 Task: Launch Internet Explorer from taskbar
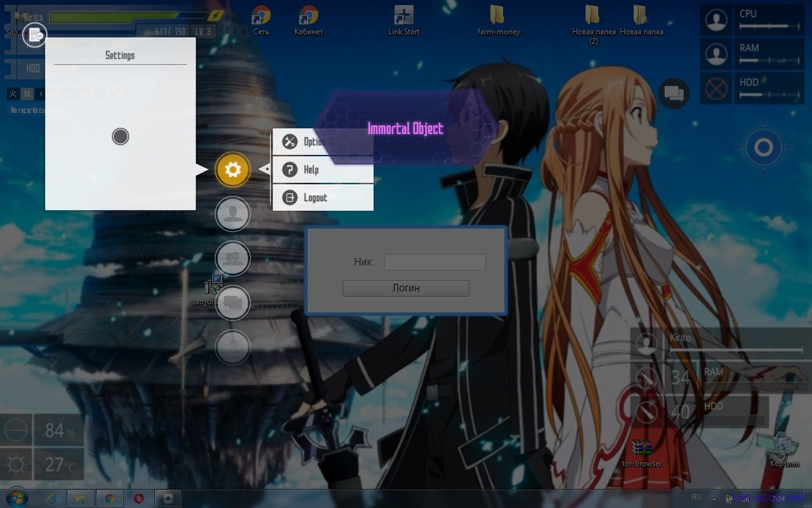pos(50,499)
